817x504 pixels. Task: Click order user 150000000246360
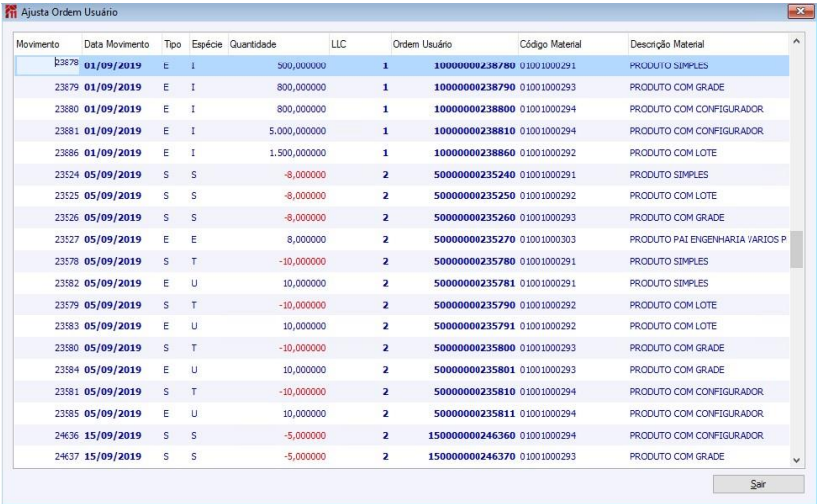coord(472,435)
